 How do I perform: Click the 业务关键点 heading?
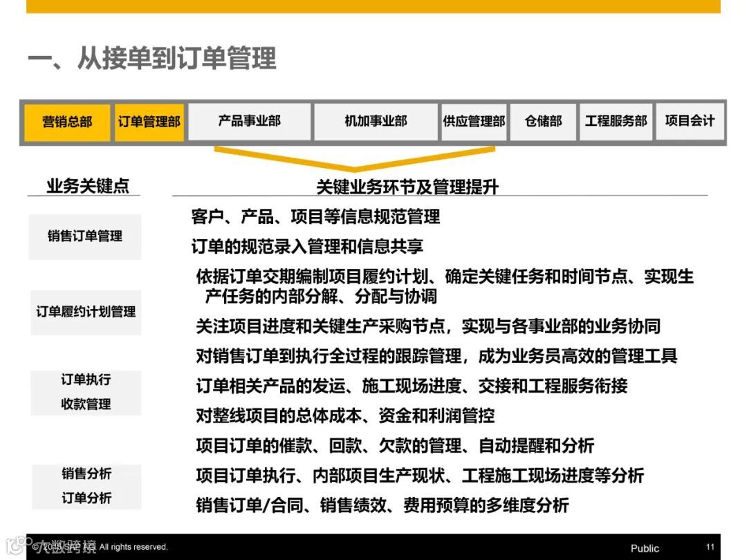click(88, 185)
